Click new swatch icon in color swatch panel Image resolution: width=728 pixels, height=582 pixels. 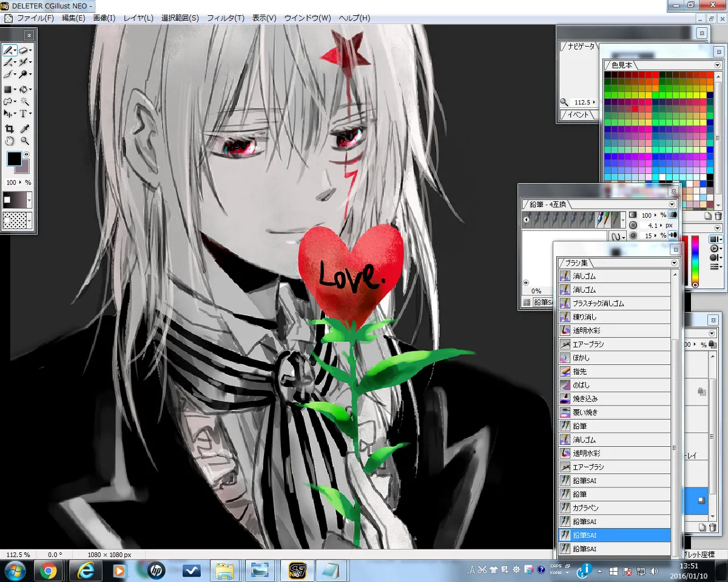708,216
